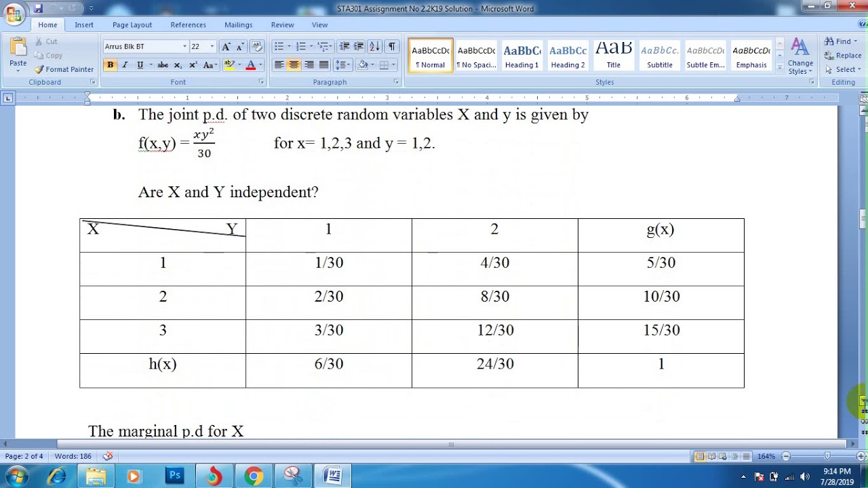Open Line Spacing dropdown
This screenshot has width=868, height=488.
(x=342, y=65)
